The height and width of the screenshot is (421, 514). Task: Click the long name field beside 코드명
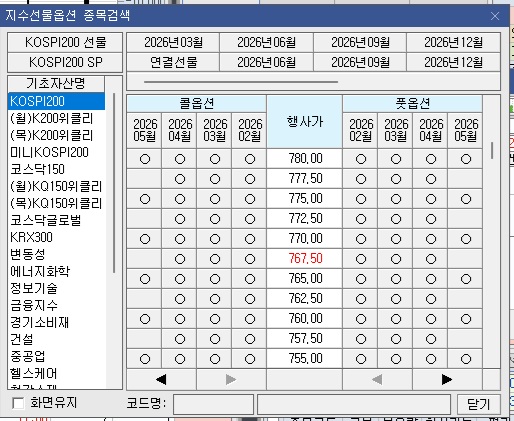click(x=354, y=404)
